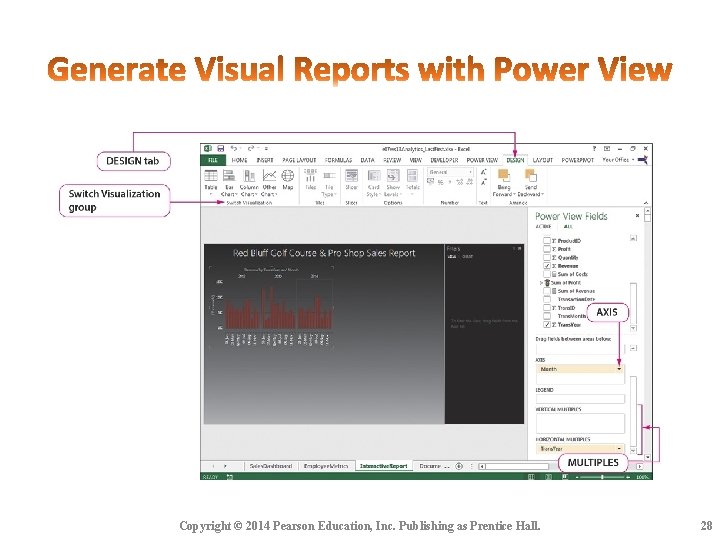Switch to SalesDashboard sheet tab
Screen dimensions: 720x540
270,466
